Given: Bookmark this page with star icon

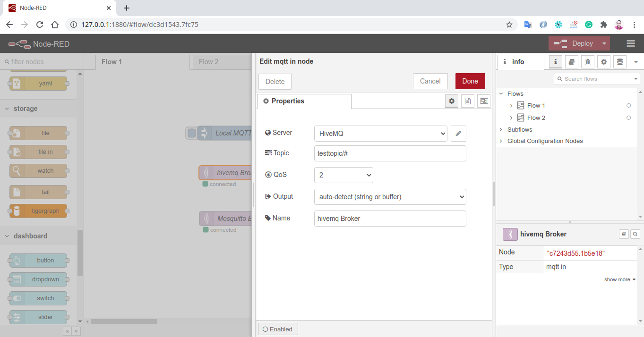Looking at the screenshot, I should pos(509,25).
